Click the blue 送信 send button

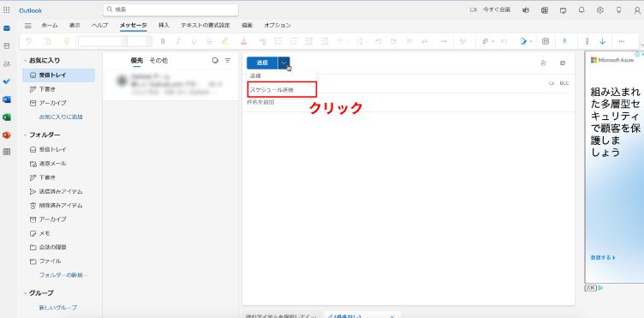262,63
